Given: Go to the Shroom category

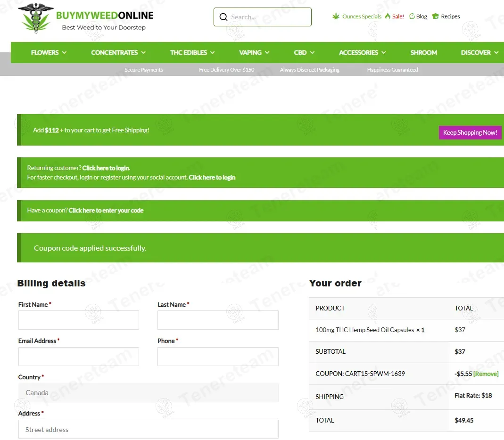Looking at the screenshot, I should [423, 52].
